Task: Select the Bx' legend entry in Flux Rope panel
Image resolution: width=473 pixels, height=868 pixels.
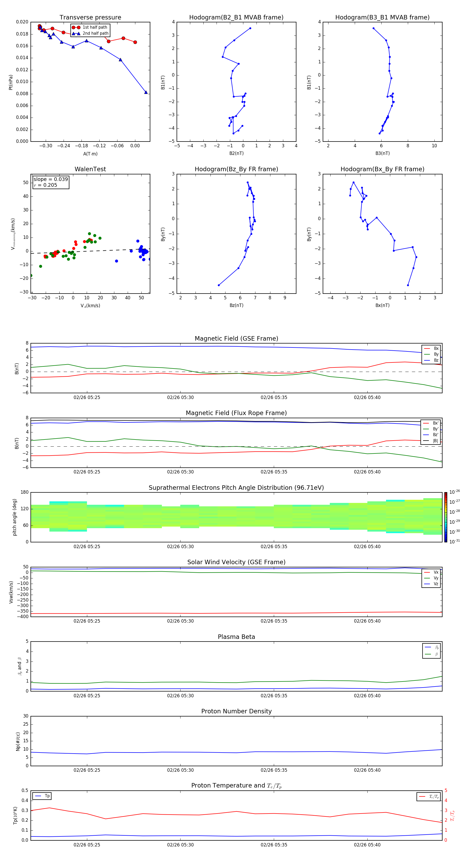Action: tap(431, 423)
